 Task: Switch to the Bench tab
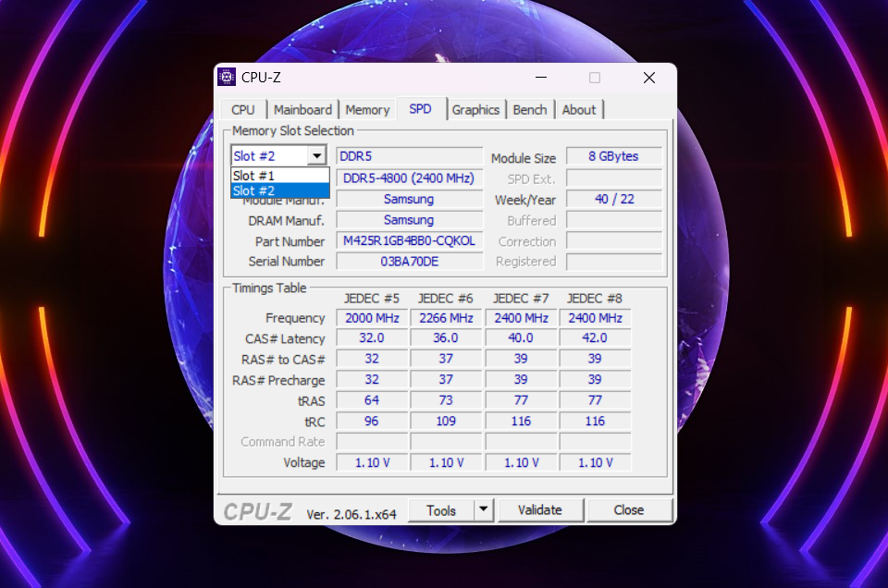530,110
